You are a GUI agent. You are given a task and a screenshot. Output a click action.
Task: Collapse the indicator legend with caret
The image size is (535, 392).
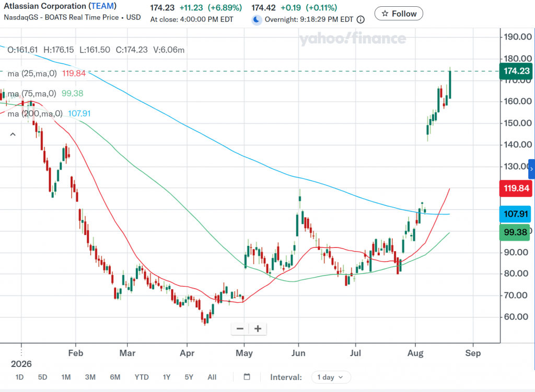[13, 134]
